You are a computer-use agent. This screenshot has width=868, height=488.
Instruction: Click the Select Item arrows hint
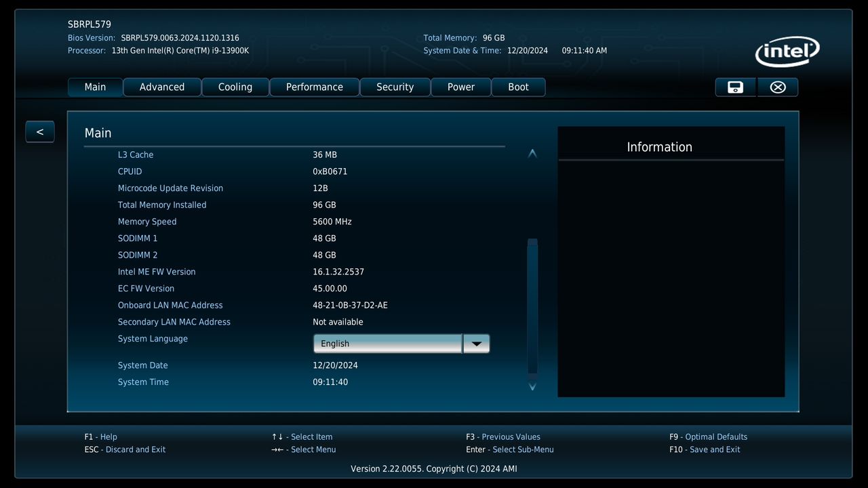[302, 437]
